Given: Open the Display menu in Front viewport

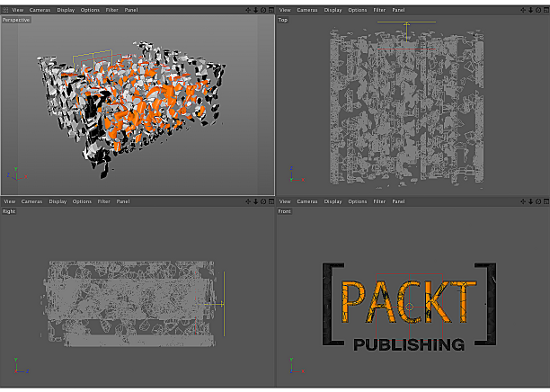Looking at the screenshot, I should click(x=333, y=201).
